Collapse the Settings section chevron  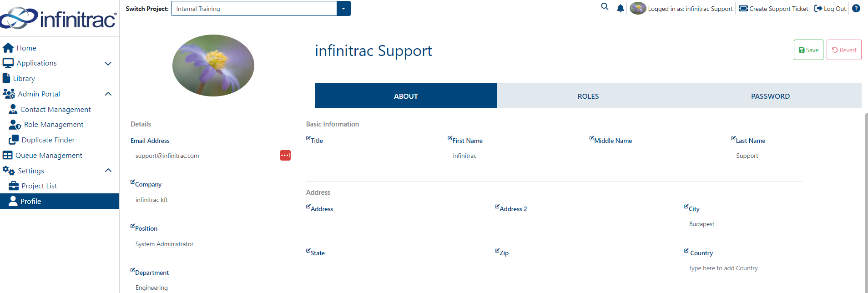click(x=108, y=171)
